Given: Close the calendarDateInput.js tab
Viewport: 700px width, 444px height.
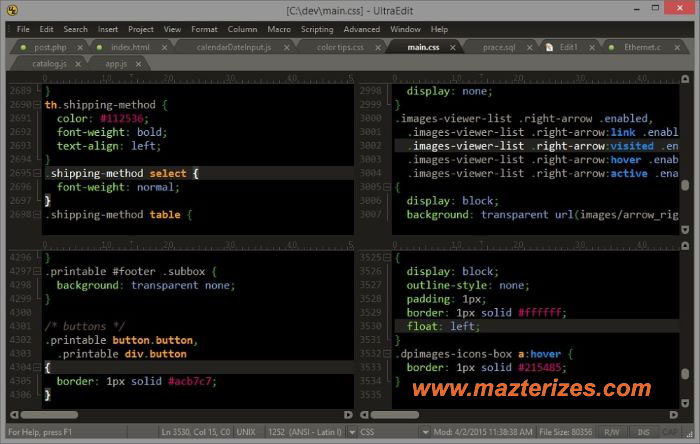Looking at the screenshot, I should pos(287,47).
